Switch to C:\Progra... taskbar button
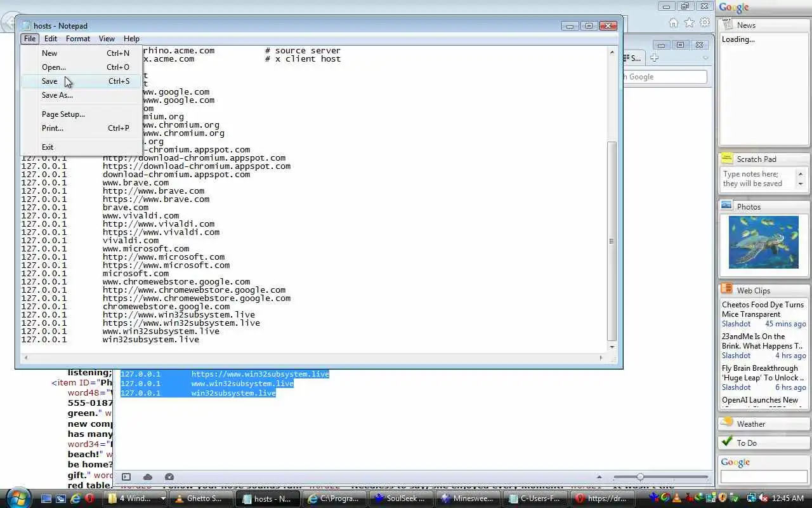The image size is (812, 508). 334,498
